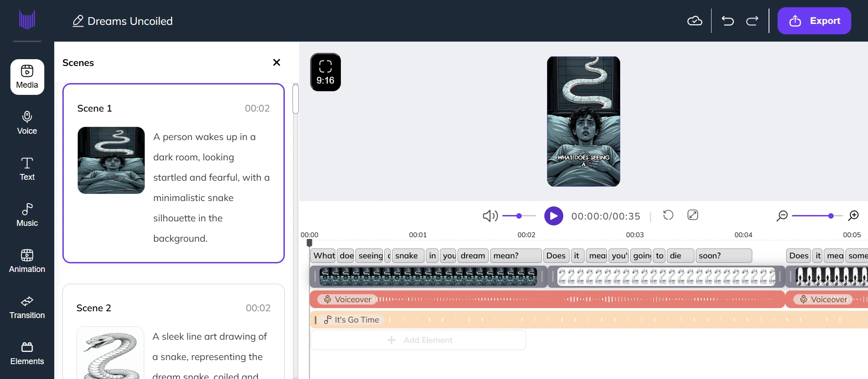Select the first scene clip in timeline
Screen dimensions: 868x379
[428, 277]
